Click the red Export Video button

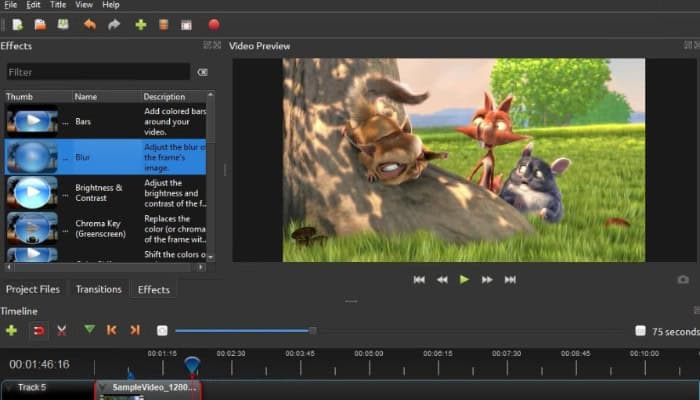point(214,25)
